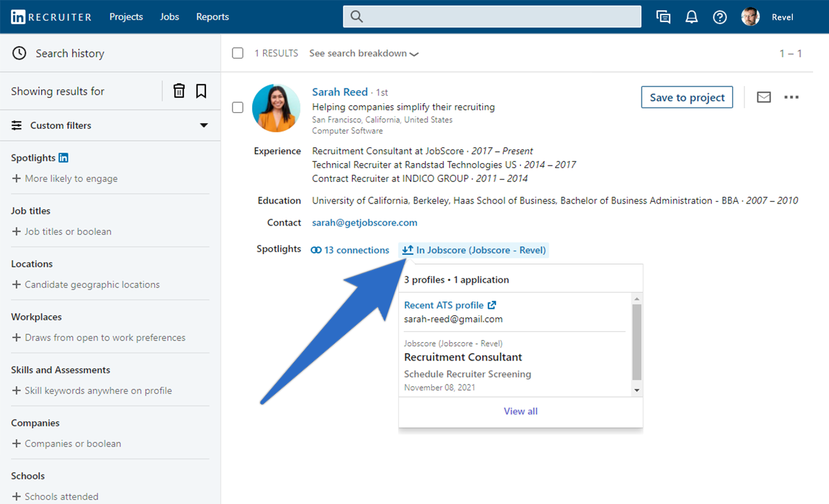Screen dimensions: 829x504
Task: Click the In Jobscore sync arrows icon
Action: (x=407, y=250)
